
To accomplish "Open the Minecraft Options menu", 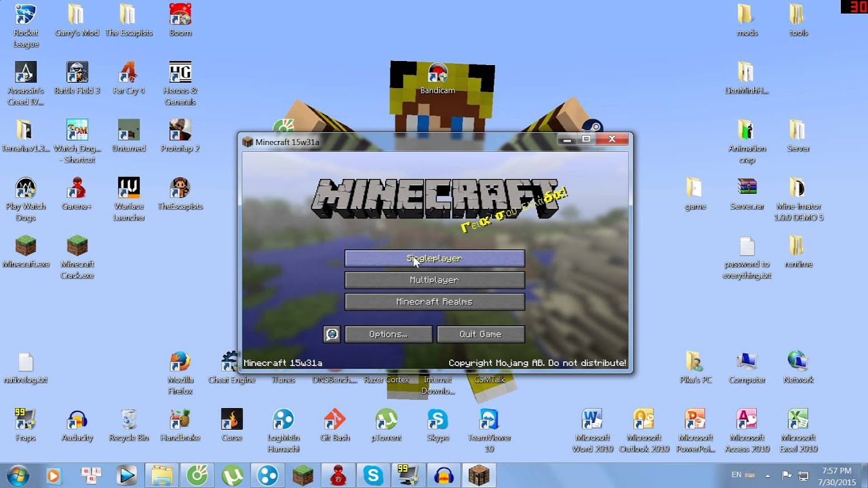I will [389, 334].
